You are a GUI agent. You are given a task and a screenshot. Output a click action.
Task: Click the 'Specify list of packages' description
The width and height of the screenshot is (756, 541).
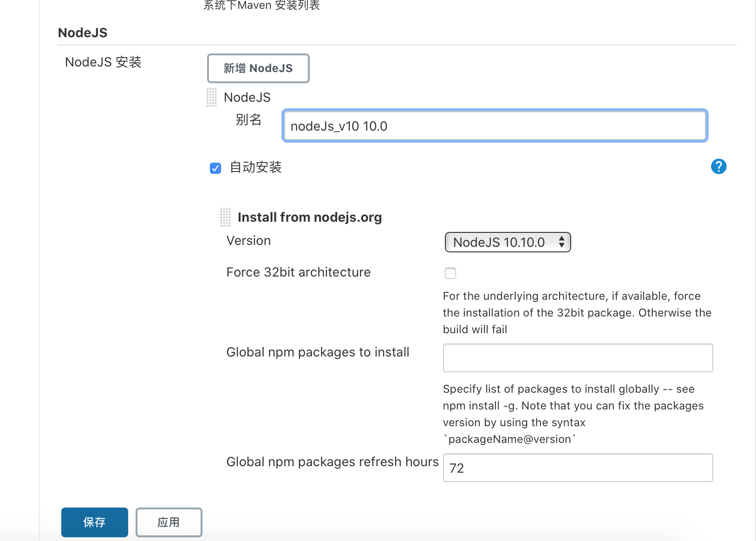(574, 414)
